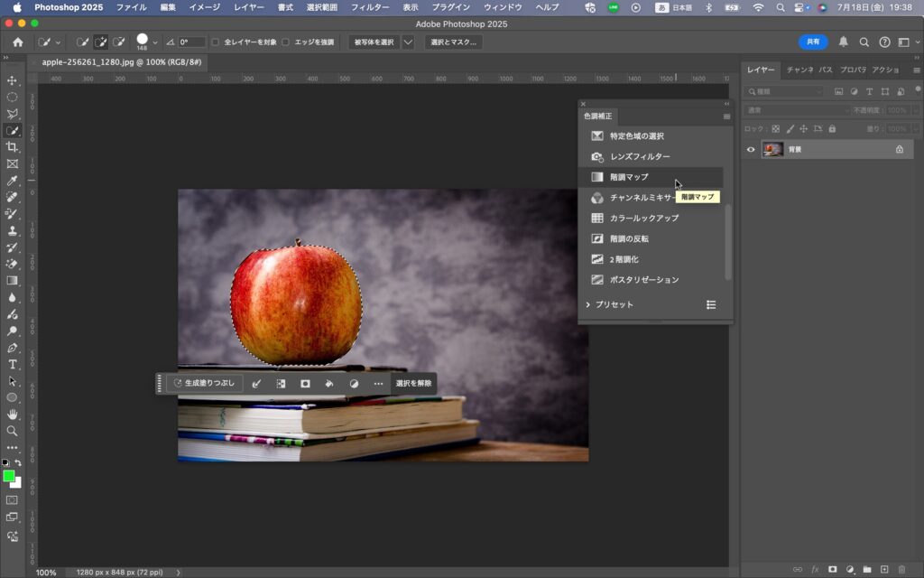Select the Elliptical Marquee tool
The height and width of the screenshot is (578, 924).
[12, 97]
